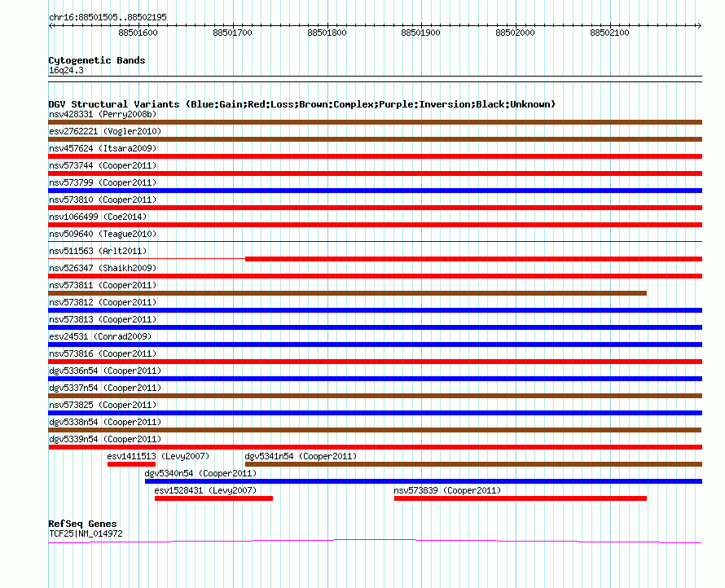This screenshot has width=725, height=588.
Task: Click variant dgv5336n54 (Cooper2011) label
Action: (x=105, y=371)
